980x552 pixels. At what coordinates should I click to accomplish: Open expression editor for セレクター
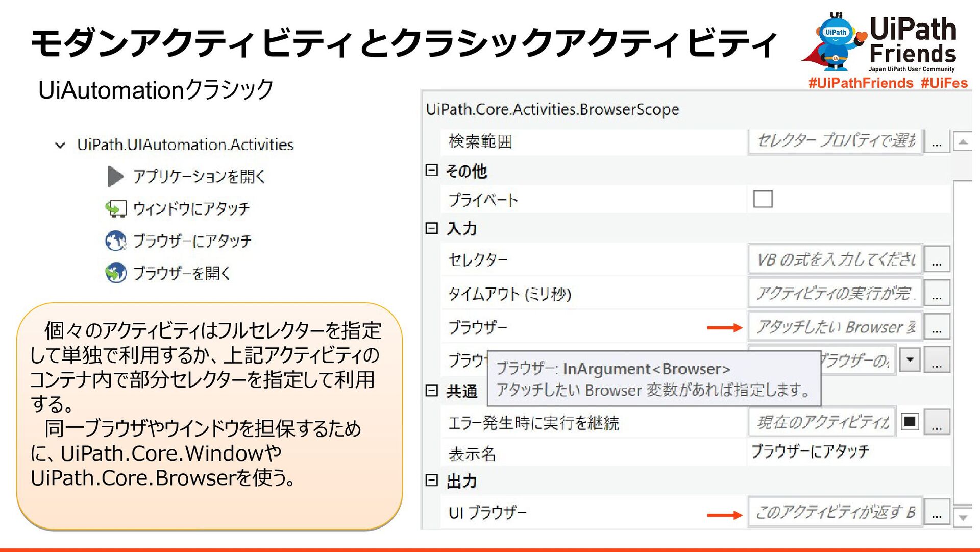(937, 259)
